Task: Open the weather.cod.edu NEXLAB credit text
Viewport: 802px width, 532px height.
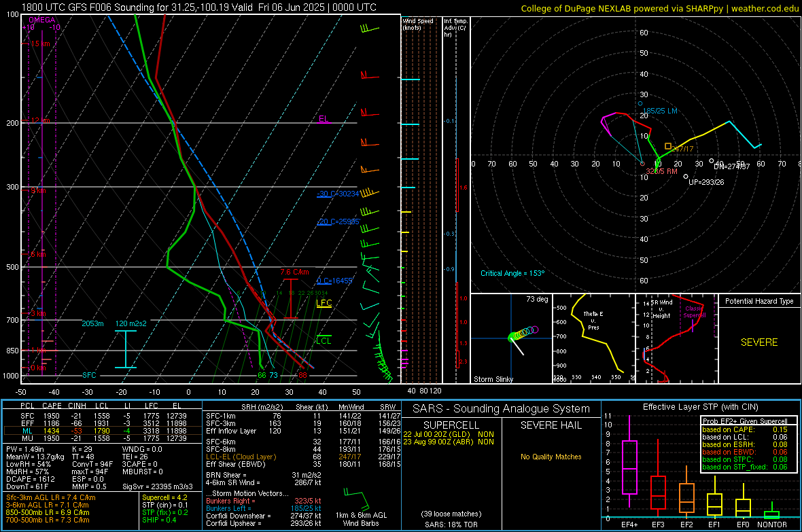Action: click(x=659, y=8)
